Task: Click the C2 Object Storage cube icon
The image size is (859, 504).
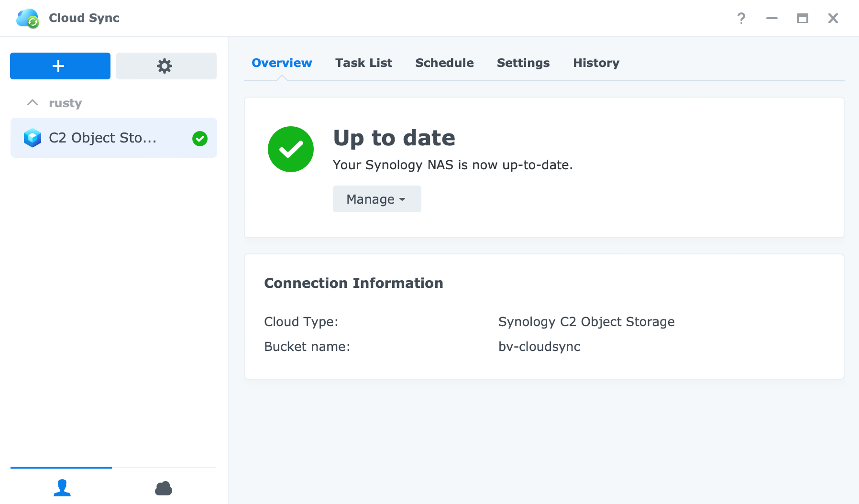Action: [33, 138]
